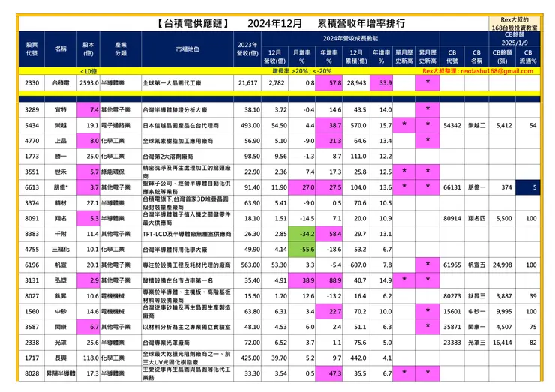Click the 宜特 name cell

tap(61, 109)
